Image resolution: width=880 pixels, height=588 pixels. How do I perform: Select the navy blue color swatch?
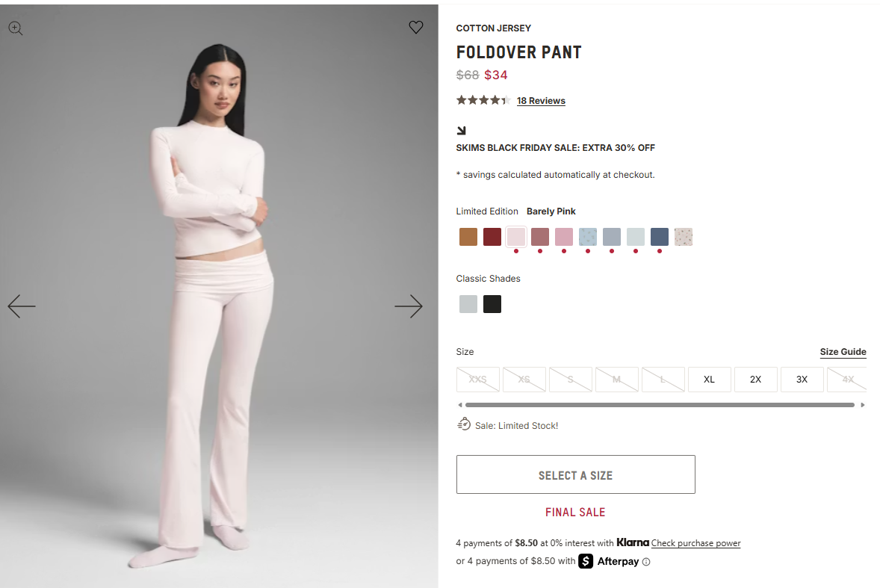[660, 237]
